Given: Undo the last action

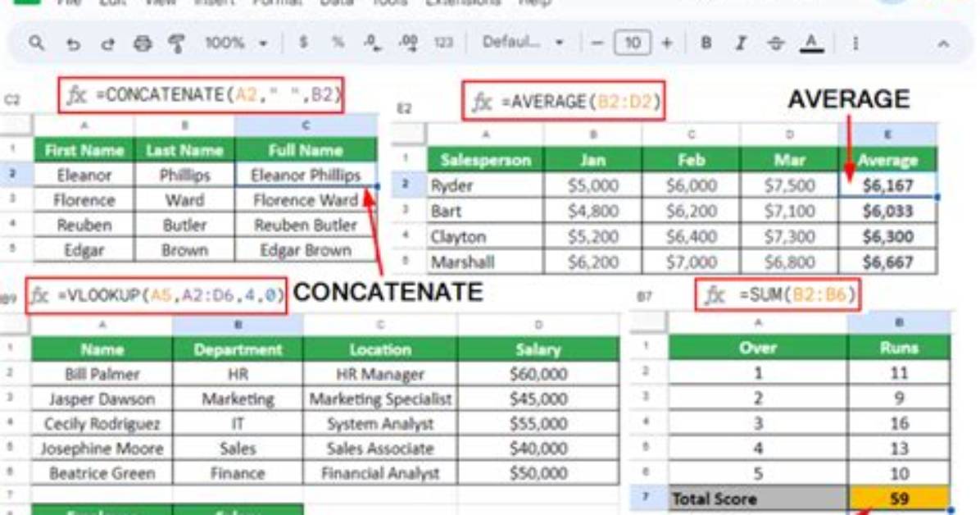Looking at the screenshot, I should coord(73,43).
